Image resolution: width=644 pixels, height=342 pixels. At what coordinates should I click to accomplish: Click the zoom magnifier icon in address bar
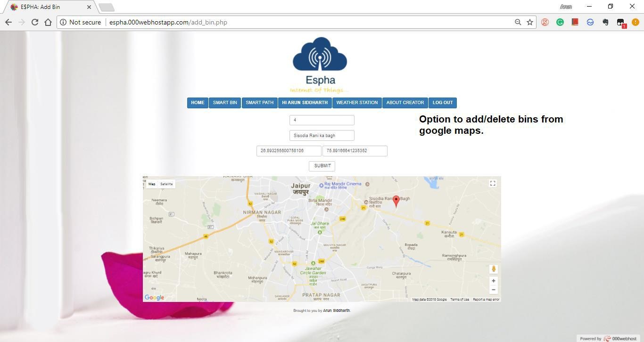tap(518, 22)
